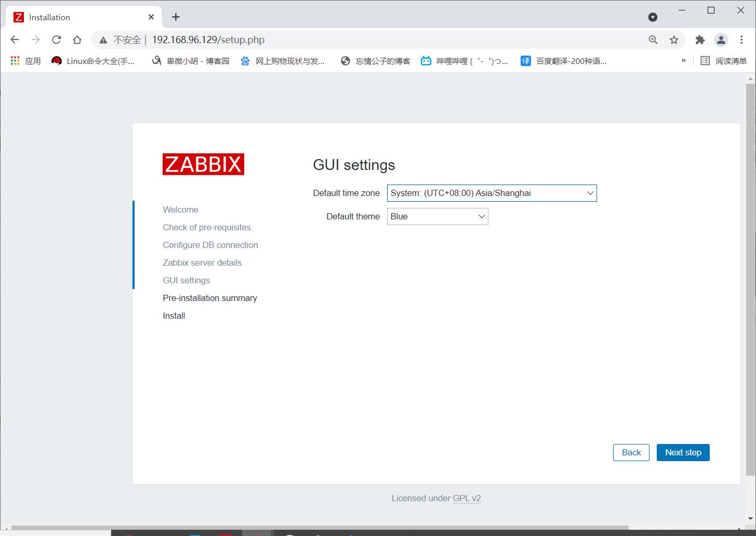This screenshot has width=756, height=536.
Task: Go to the browser home page
Action: (x=77, y=40)
